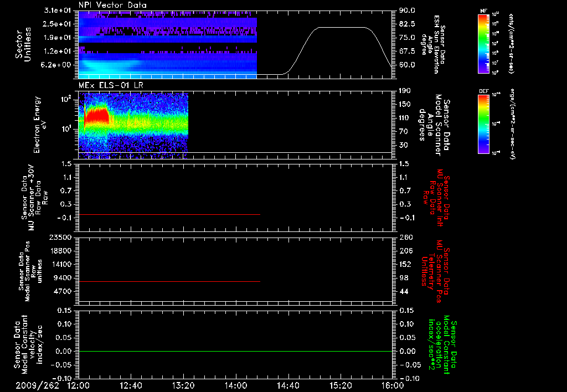
Task: Click the red MU Scanner Pos Telemetry title
Action: (436, 271)
